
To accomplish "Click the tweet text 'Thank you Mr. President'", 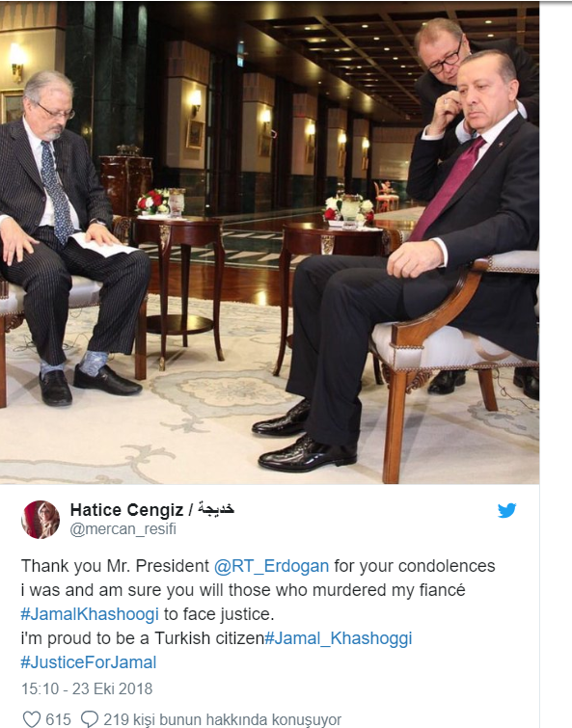I will click(x=115, y=566).
